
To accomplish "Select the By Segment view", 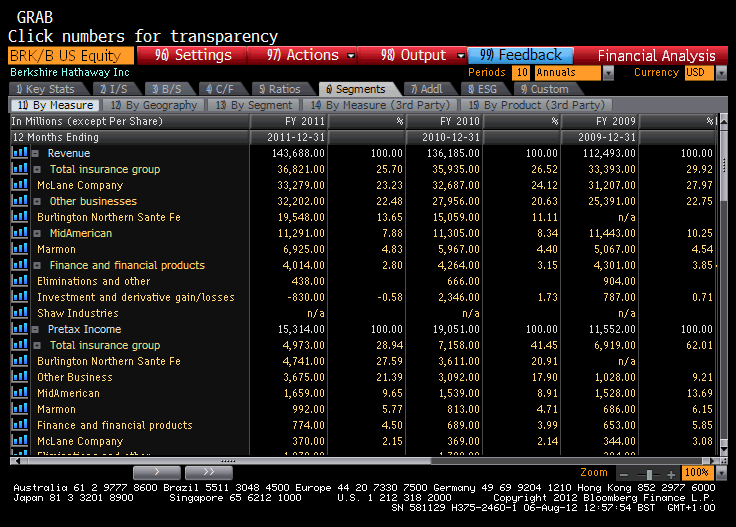I will coord(253,105).
